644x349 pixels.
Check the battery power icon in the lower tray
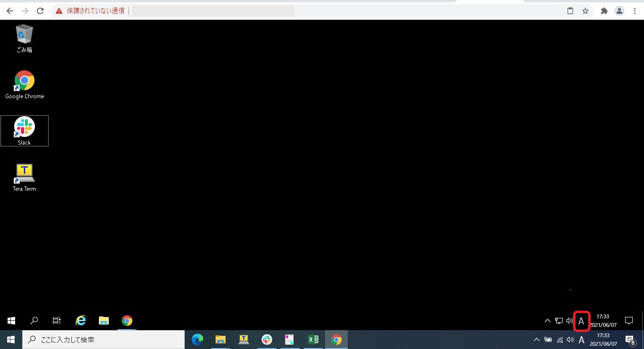point(548,340)
